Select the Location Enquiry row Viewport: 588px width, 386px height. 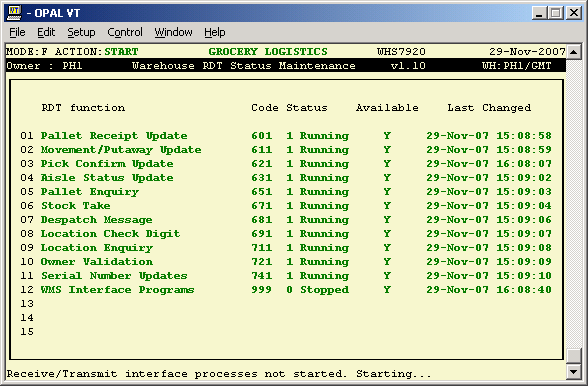coord(286,248)
